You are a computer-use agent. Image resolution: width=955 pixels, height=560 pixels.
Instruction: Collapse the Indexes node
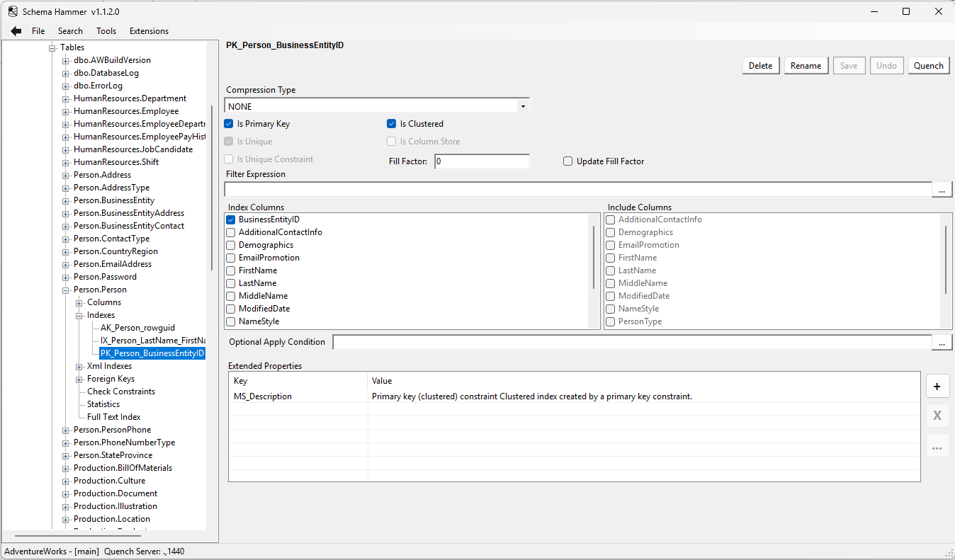click(78, 314)
